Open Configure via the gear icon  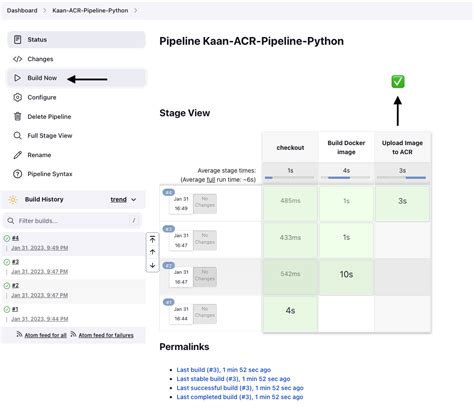point(17,97)
